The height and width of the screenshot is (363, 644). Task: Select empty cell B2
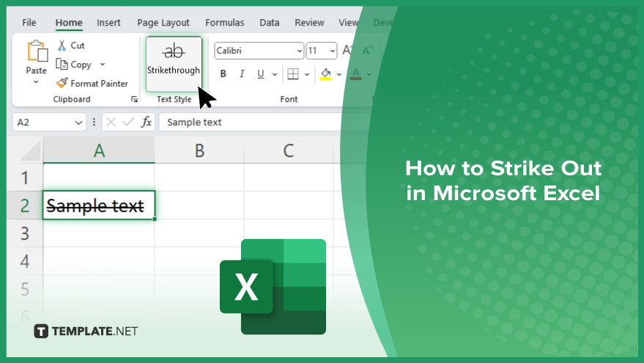(199, 205)
